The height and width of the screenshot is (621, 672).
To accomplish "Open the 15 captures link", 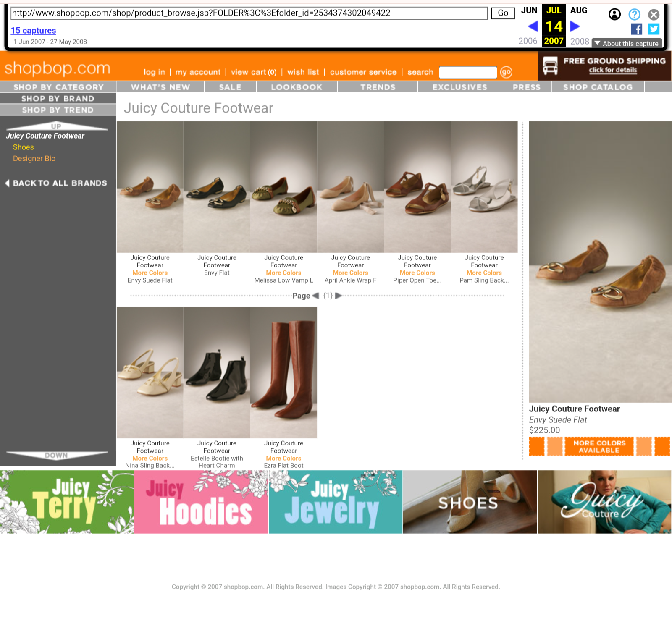I will coord(33,31).
